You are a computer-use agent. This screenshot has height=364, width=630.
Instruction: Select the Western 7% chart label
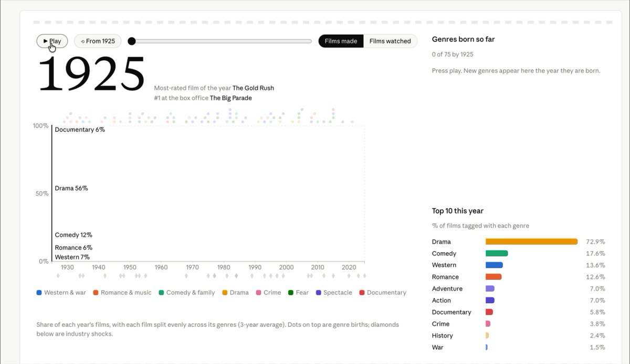(72, 257)
